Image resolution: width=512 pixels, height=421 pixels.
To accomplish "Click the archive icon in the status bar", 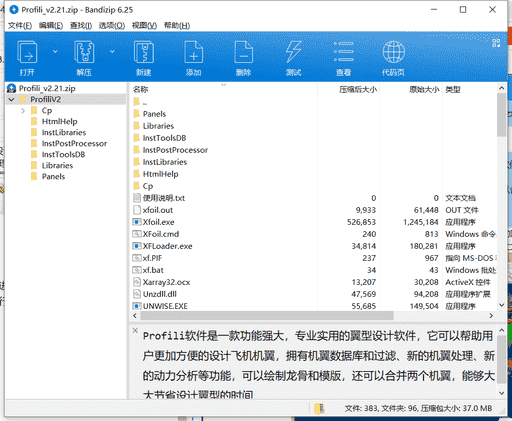I will tap(319, 408).
